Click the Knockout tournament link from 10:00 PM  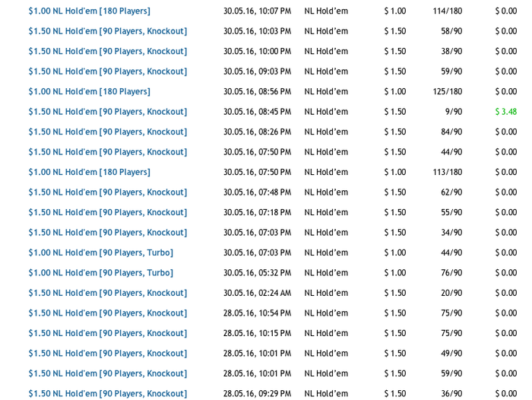click(107, 52)
